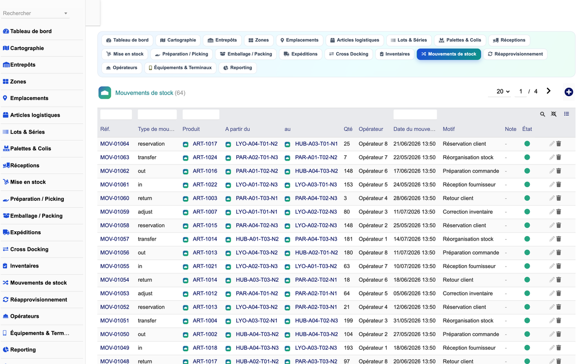Select Inventaires in the left sidebar
Image resolution: width=588 pixels, height=364 pixels.
[24, 266]
